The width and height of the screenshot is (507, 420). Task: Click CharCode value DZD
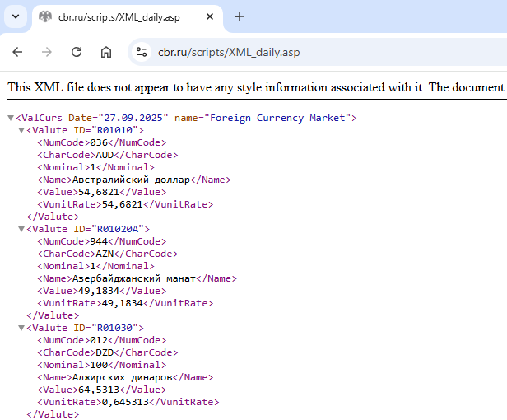[105, 352]
